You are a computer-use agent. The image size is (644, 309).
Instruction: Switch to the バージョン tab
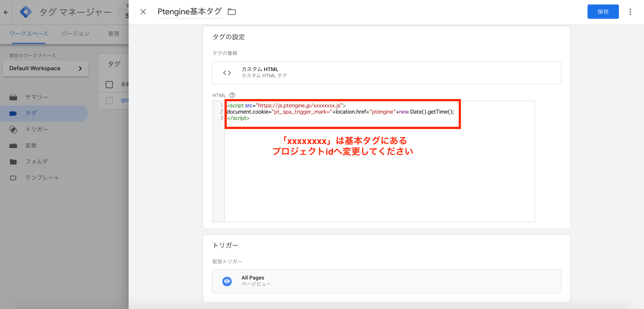75,33
